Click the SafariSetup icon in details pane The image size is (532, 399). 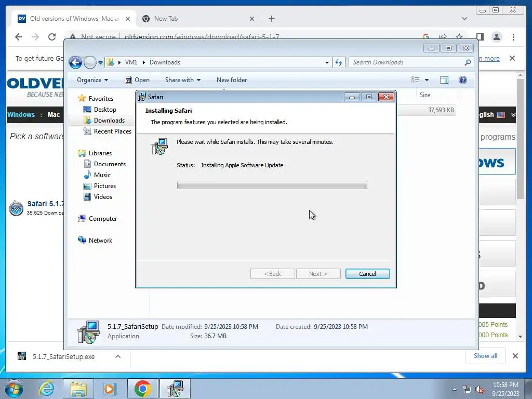click(88, 332)
